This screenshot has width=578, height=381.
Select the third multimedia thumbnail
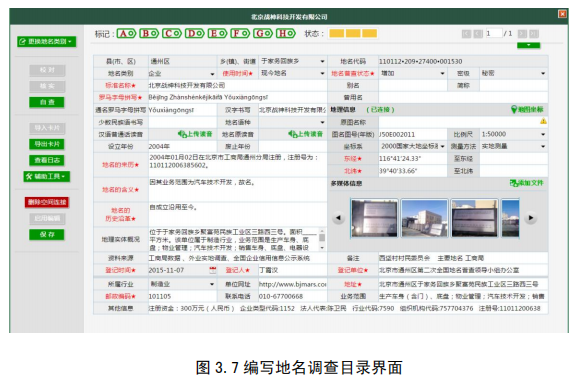pyautogui.click(x=475, y=218)
